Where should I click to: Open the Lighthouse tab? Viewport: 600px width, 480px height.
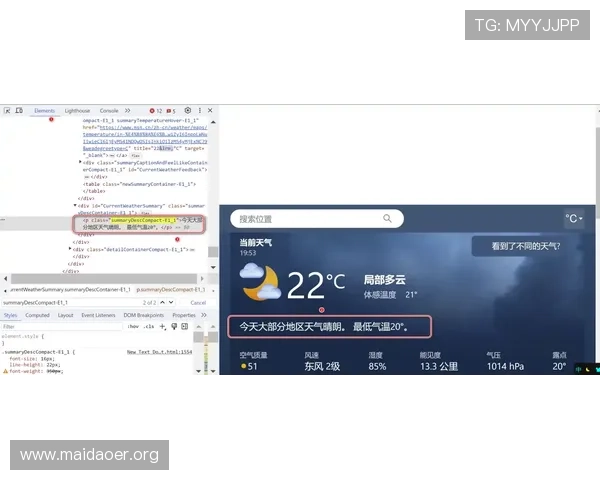point(77,111)
